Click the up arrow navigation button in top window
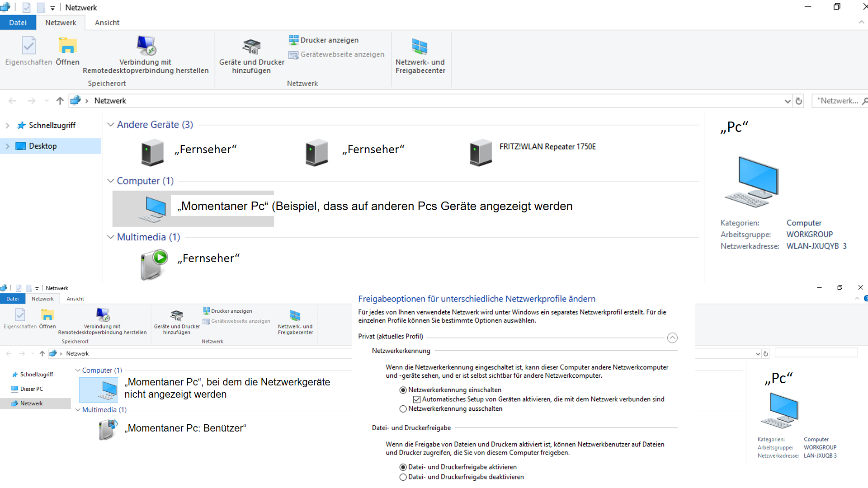The image size is (868, 488). pos(60,101)
